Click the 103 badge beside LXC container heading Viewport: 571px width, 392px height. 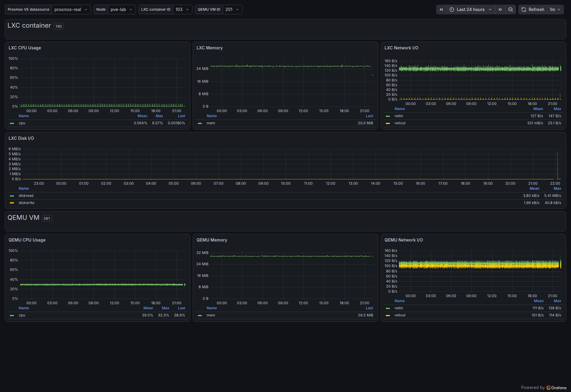point(59,26)
